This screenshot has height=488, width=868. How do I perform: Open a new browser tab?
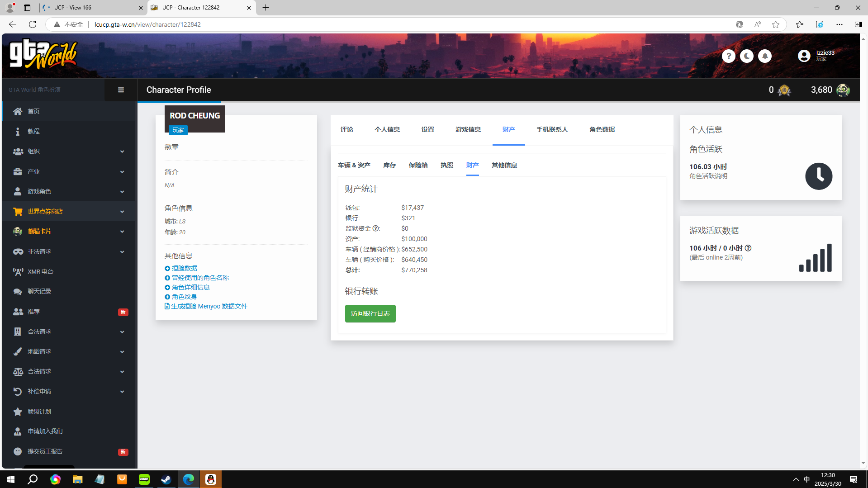coord(266,8)
